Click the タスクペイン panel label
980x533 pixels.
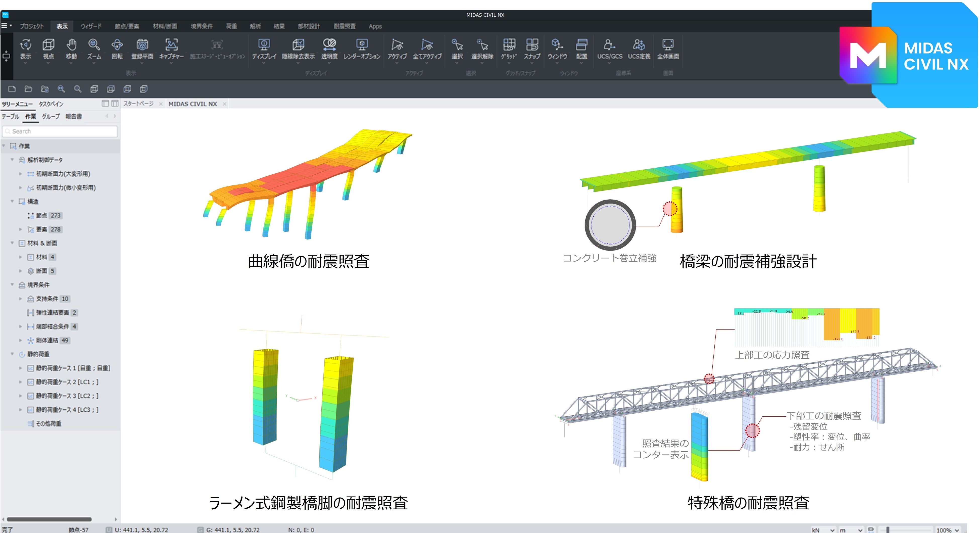[51, 104]
